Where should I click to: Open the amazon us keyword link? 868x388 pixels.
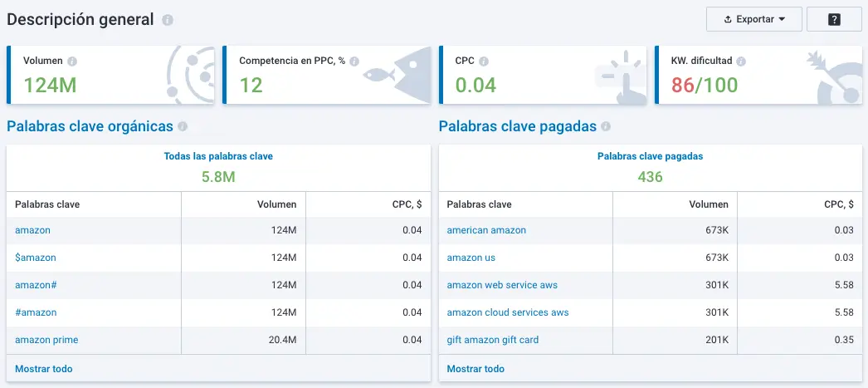[471, 258]
